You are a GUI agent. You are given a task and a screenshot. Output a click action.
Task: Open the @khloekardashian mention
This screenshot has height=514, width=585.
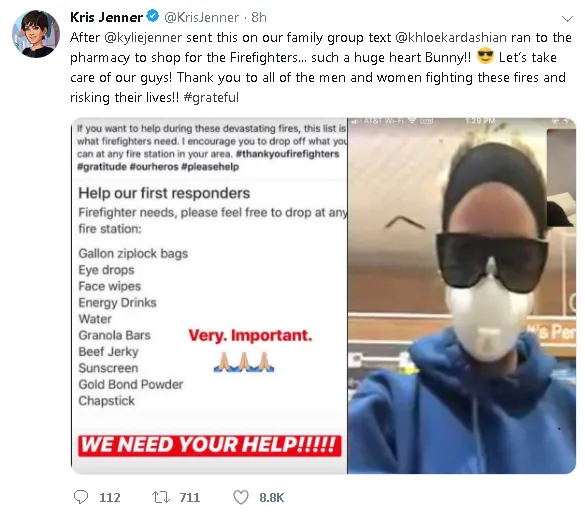(451, 38)
